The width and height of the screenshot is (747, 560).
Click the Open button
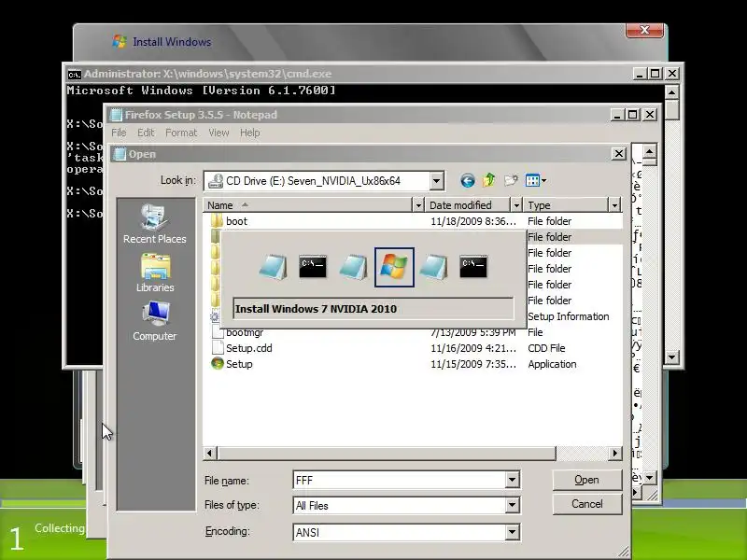(x=587, y=480)
